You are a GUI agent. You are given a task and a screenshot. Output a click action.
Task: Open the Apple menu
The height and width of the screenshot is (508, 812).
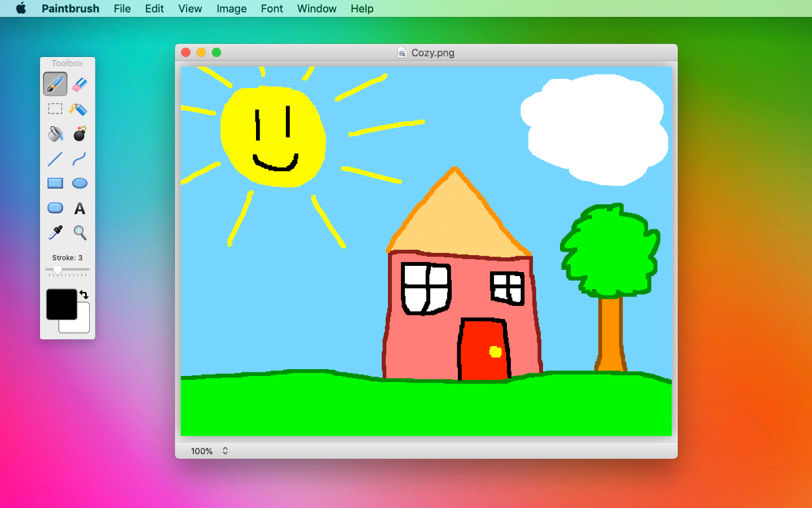20,8
